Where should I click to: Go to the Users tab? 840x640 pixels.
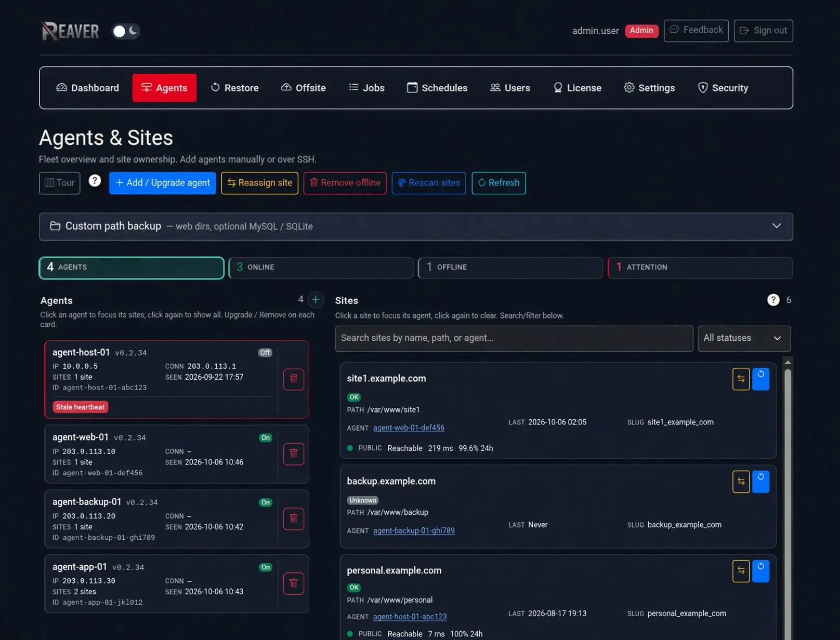[x=510, y=88]
